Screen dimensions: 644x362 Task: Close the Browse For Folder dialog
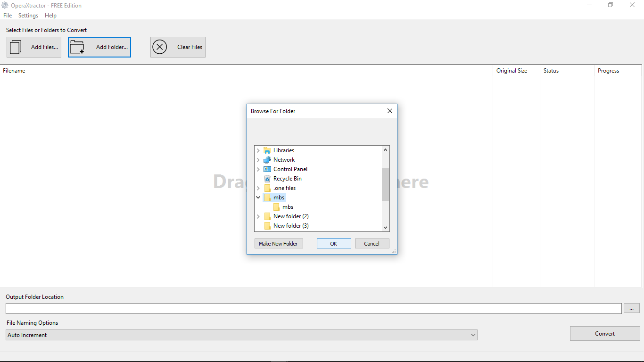pyautogui.click(x=390, y=111)
